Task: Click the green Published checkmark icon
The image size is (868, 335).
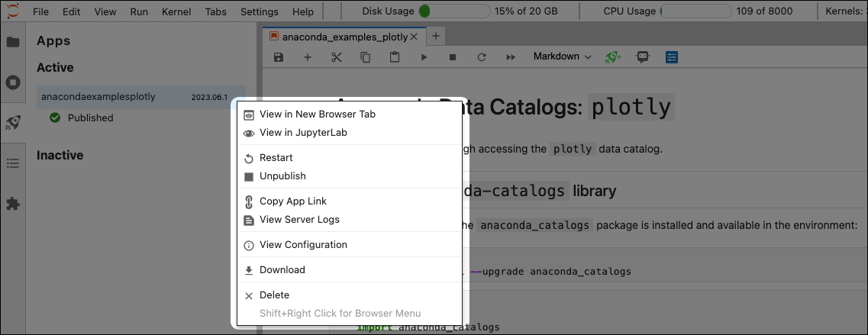Action: tap(55, 118)
